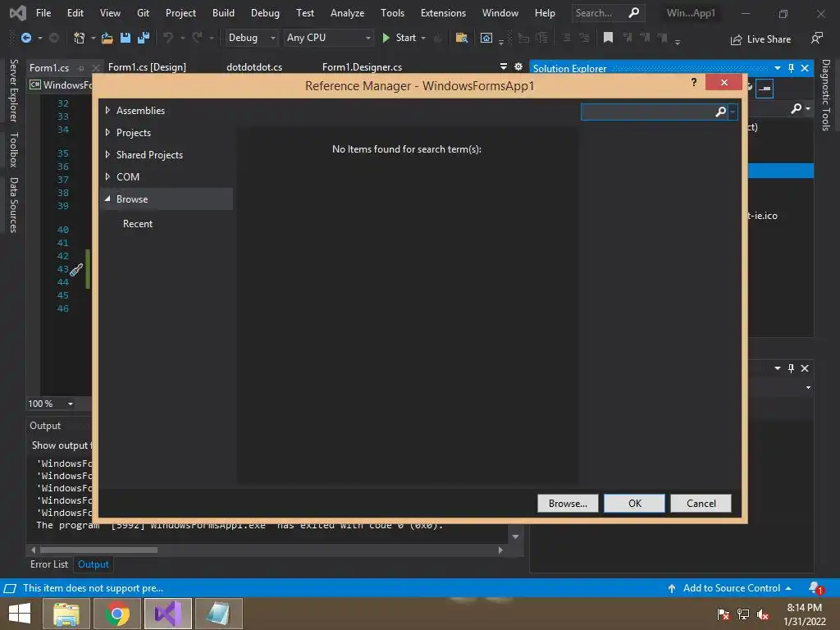840x630 pixels.
Task: Select the Recent item under Browse
Action: [138, 224]
